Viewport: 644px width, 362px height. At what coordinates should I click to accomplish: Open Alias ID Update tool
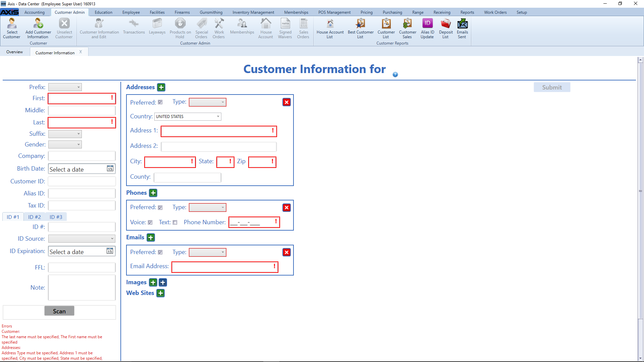[x=427, y=28]
